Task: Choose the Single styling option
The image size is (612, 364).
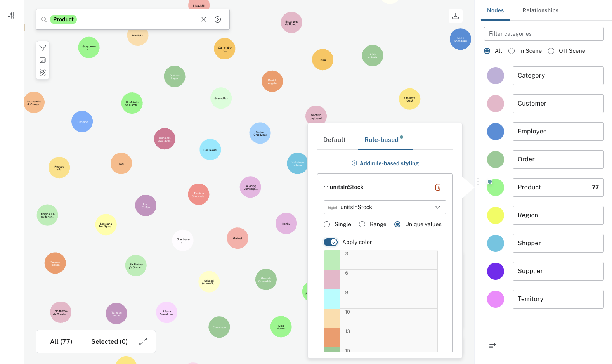Action: pos(327,224)
